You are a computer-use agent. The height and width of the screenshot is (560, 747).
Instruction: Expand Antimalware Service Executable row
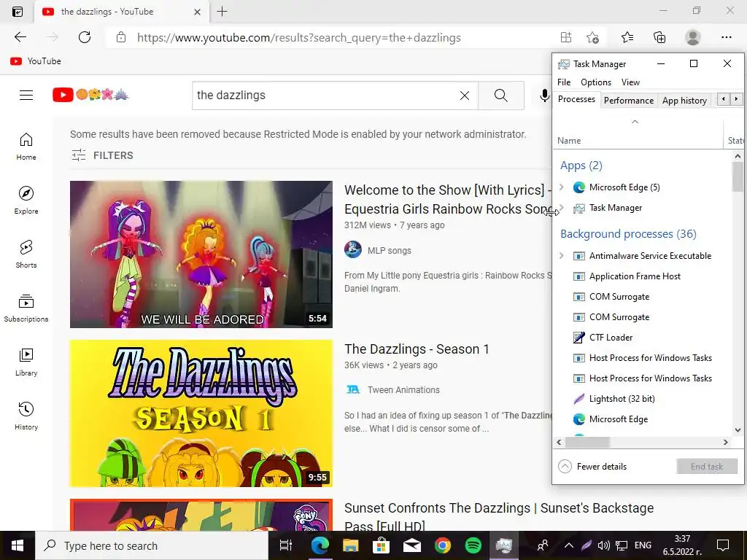[562, 256]
